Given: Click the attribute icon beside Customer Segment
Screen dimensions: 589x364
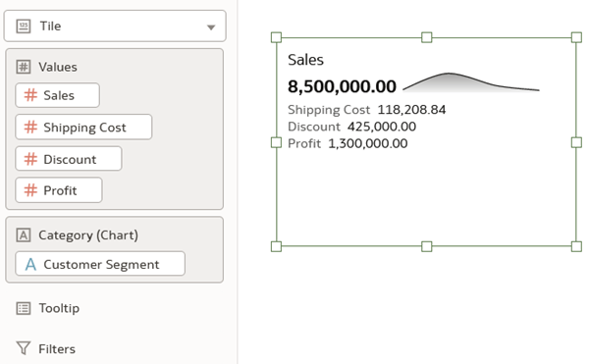Looking at the screenshot, I should click(30, 264).
